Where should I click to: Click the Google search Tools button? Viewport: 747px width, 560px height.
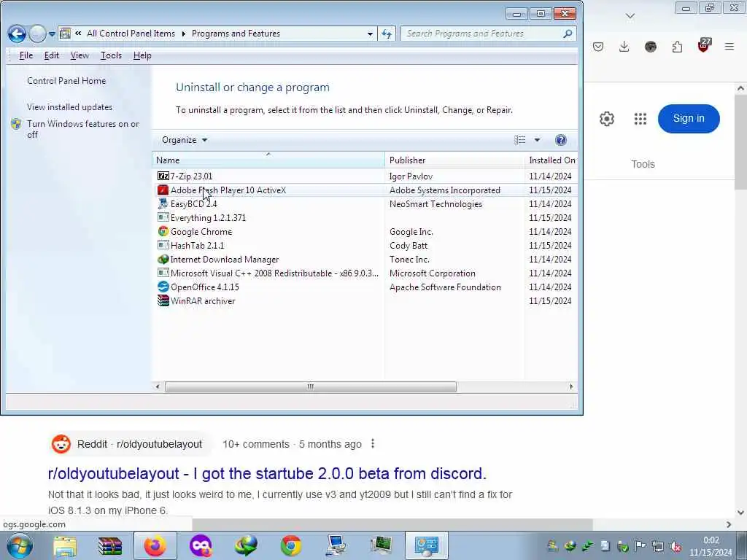tap(643, 164)
